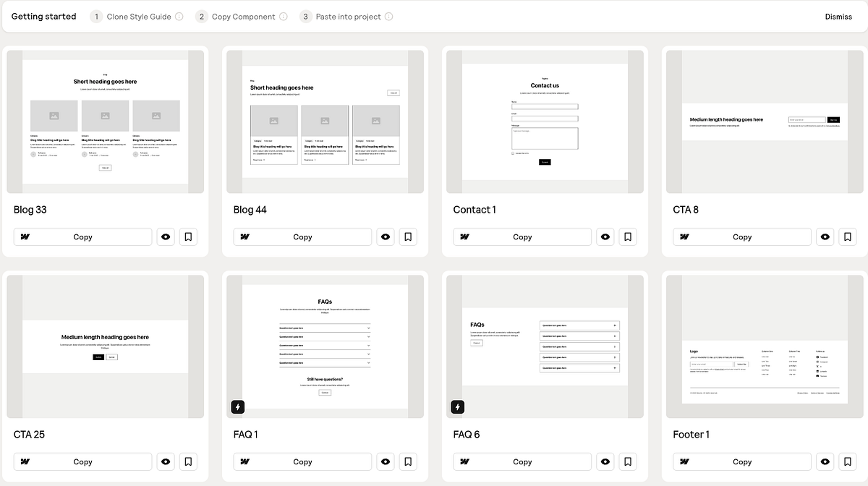Toggle the preview eye for Footer 1
Image resolution: width=868 pixels, height=486 pixels.
[x=825, y=461]
